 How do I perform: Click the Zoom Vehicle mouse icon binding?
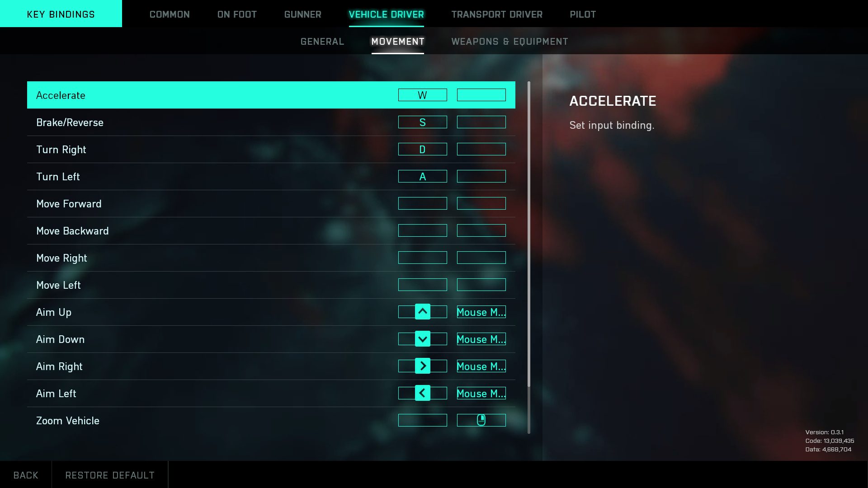481,420
